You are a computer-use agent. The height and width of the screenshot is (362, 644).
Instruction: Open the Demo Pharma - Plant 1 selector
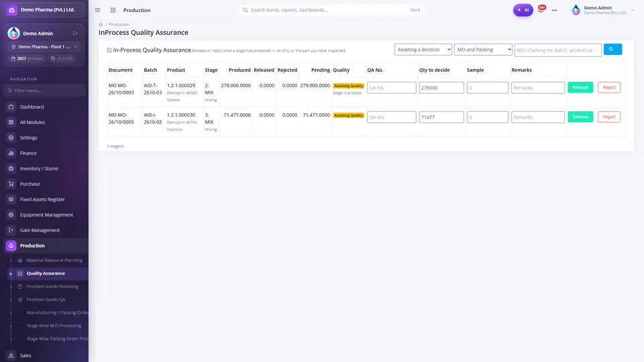tap(44, 47)
